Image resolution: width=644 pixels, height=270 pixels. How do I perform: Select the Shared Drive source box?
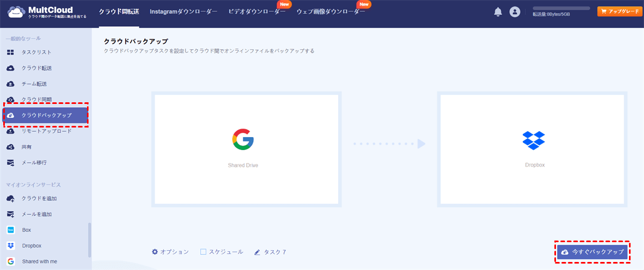coord(246,149)
